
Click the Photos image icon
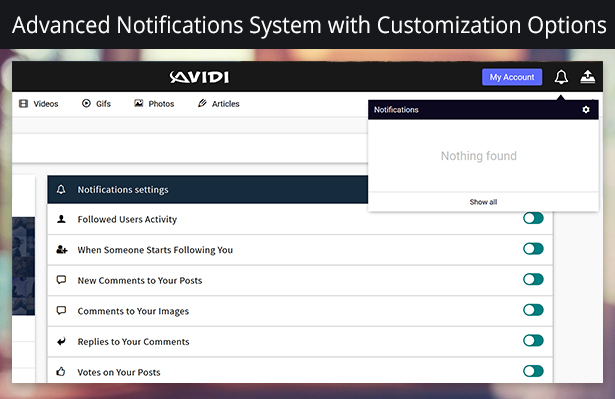point(138,103)
